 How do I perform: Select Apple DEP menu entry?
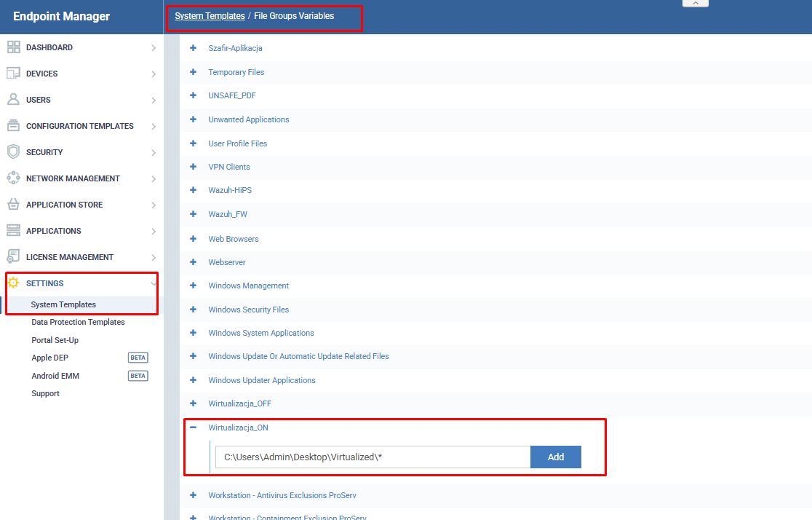[x=52, y=358]
